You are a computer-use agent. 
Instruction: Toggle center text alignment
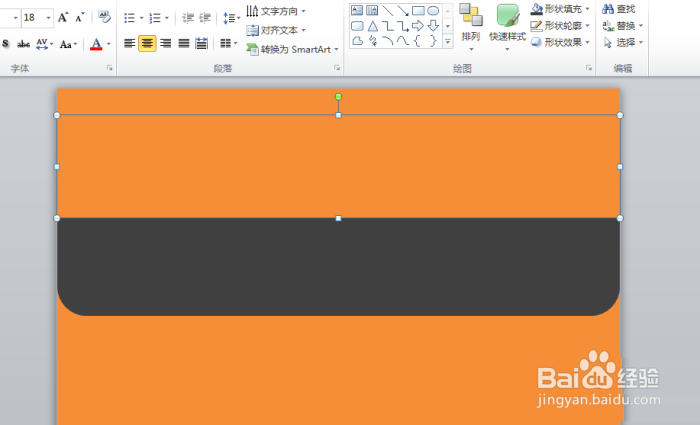pos(147,43)
